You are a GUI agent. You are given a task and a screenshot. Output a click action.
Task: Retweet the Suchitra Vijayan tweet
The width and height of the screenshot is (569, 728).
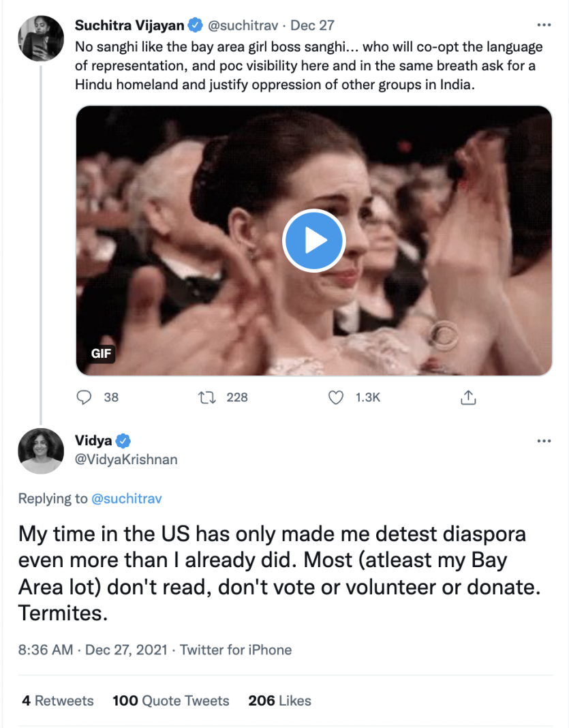coord(206,397)
